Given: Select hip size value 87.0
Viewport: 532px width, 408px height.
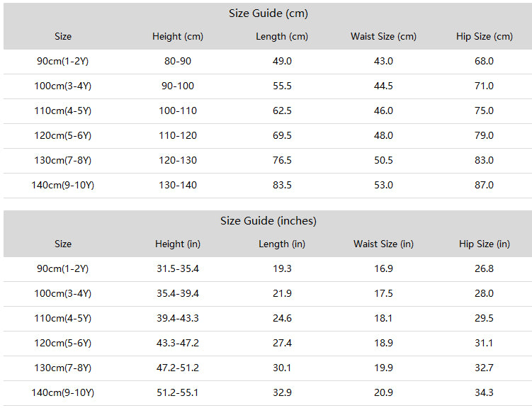Looking at the screenshot, I should (x=484, y=185).
